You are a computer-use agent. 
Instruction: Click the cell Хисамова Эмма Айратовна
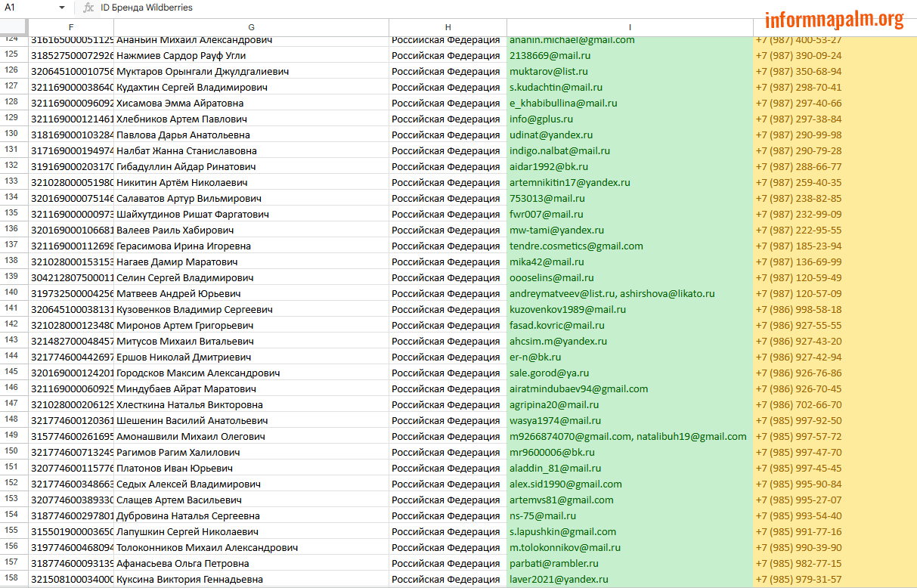click(x=251, y=103)
